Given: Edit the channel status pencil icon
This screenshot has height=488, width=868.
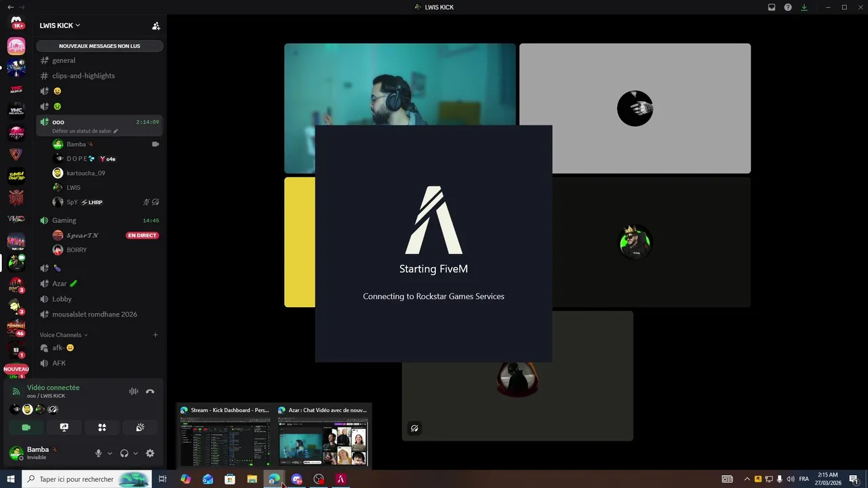Looking at the screenshot, I should tap(115, 131).
